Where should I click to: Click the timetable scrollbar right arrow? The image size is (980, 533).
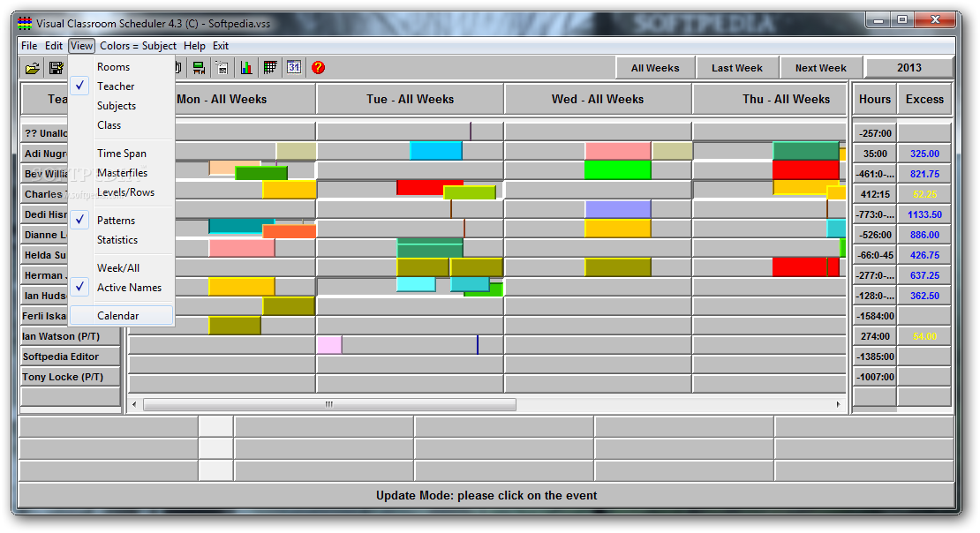(838, 405)
